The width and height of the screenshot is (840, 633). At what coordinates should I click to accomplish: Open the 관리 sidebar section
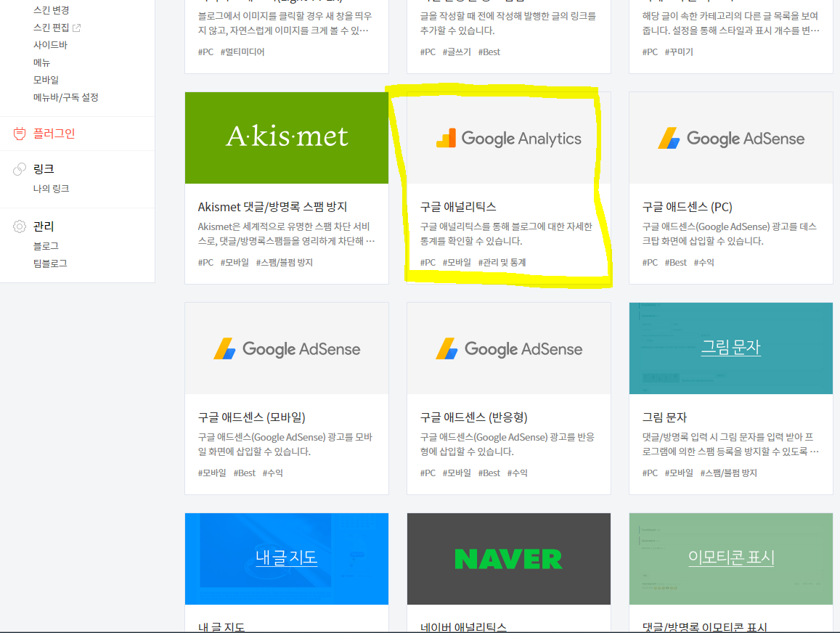(x=44, y=226)
